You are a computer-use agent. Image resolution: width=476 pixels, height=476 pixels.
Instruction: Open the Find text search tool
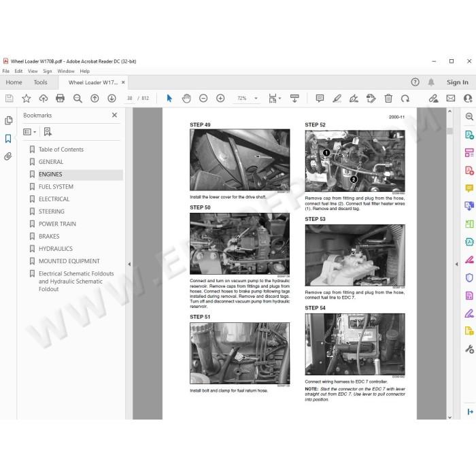[78, 99]
